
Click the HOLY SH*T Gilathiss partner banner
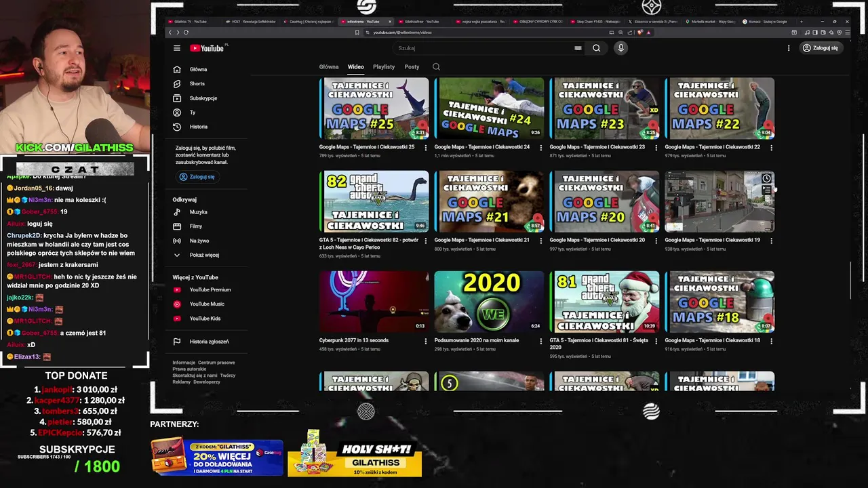pos(355,454)
